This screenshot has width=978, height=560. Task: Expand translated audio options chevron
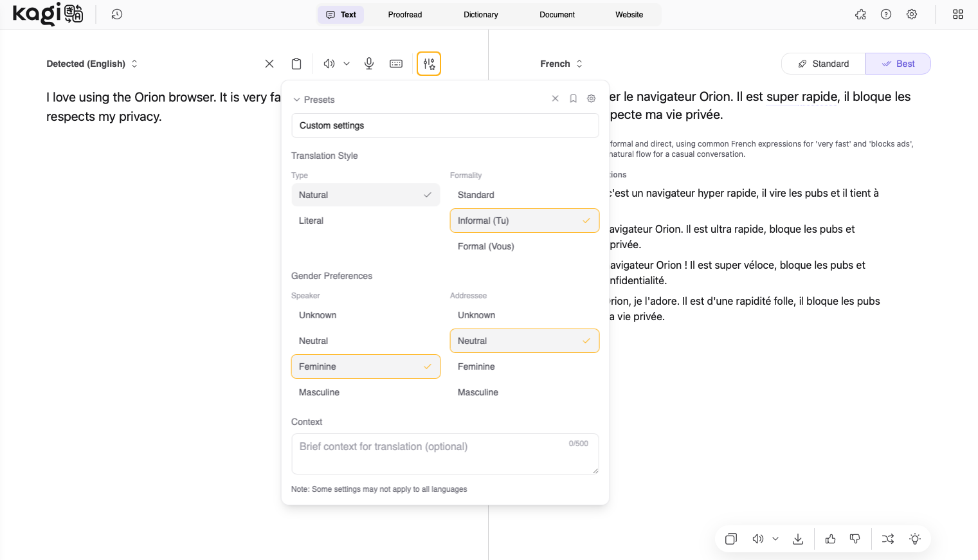(775, 539)
